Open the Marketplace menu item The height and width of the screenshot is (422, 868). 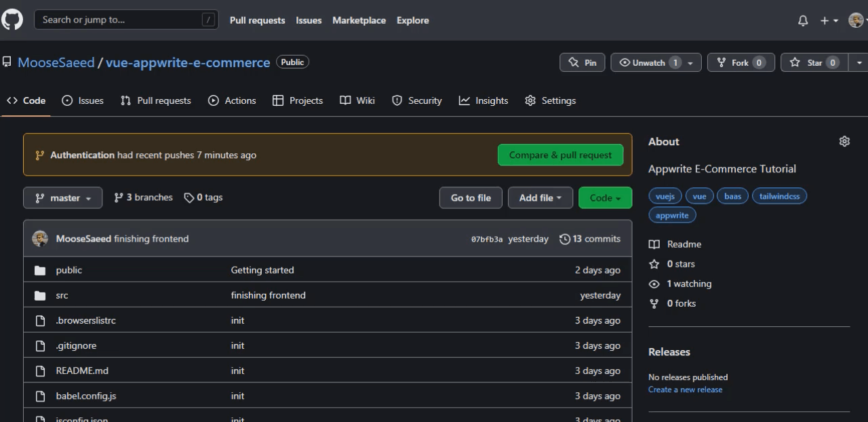359,20
